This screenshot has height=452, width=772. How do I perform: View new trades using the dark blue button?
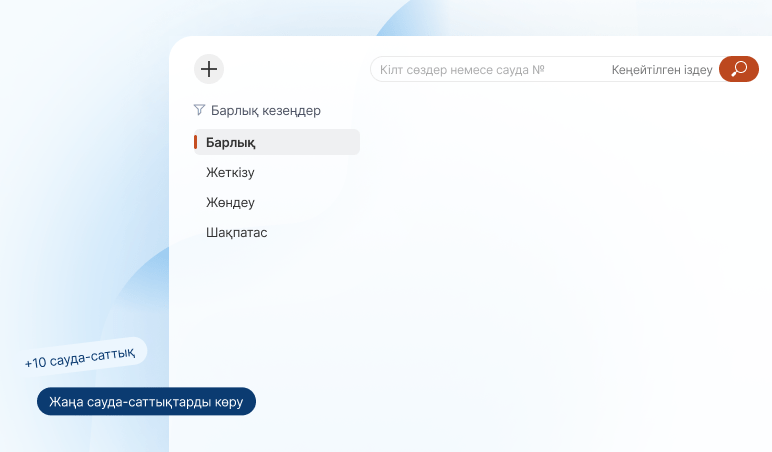146,401
